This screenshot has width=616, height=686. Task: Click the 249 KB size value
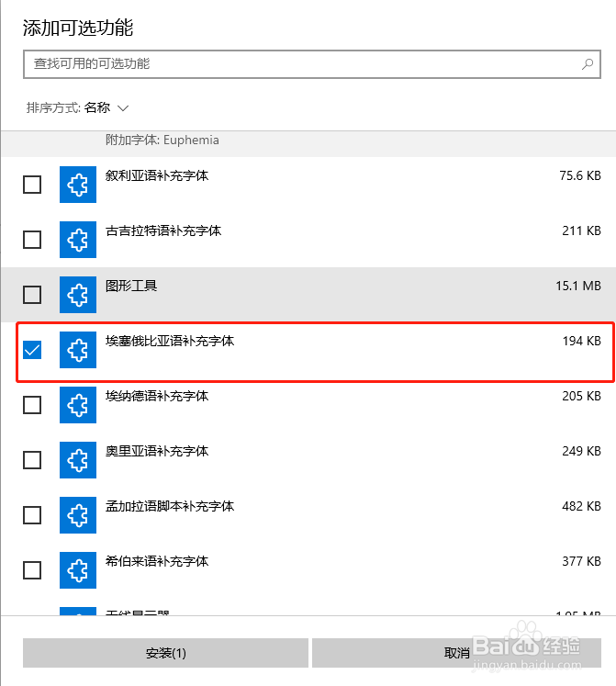pos(581,452)
